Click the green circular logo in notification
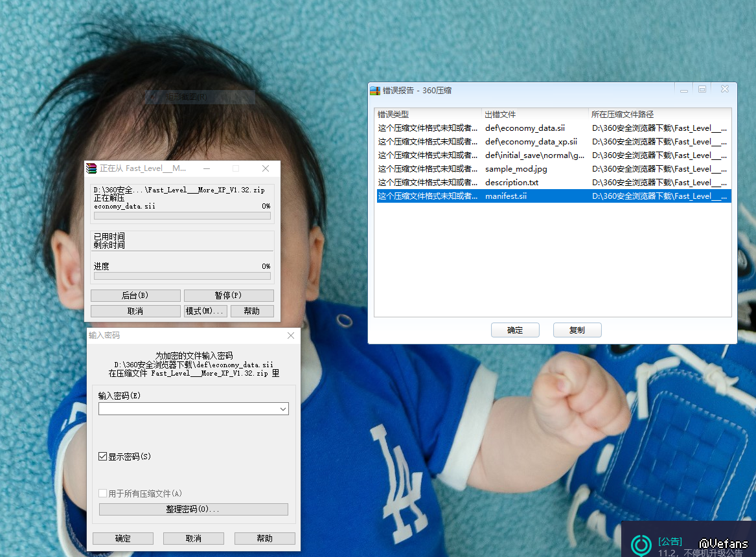This screenshot has height=557, width=756. [x=641, y=545]
